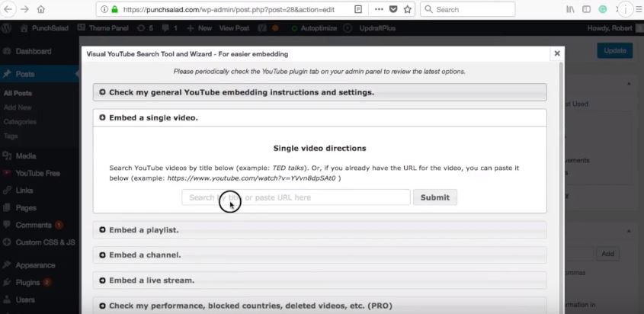
Task: Click the Add tag button
Action: coord(608,254)
